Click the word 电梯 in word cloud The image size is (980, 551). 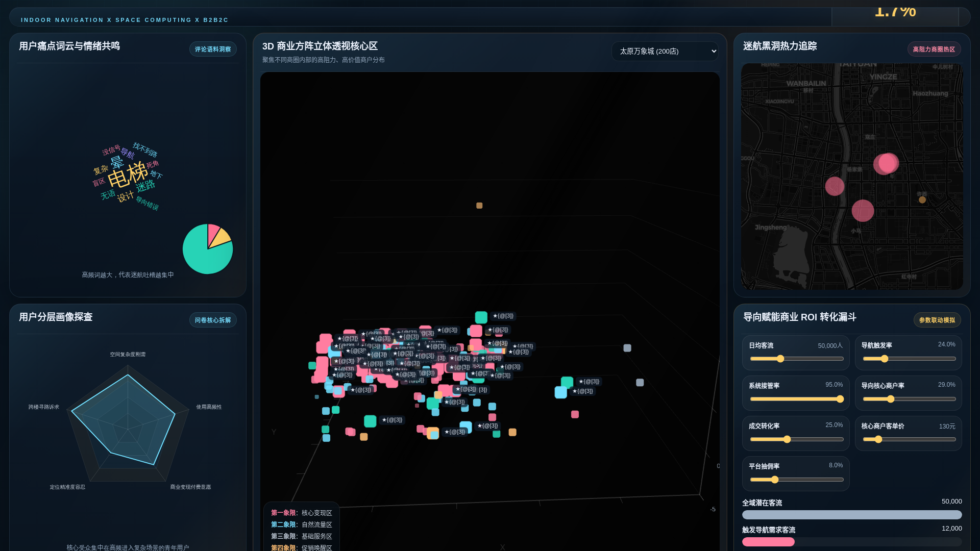click(x=128, y=175)
